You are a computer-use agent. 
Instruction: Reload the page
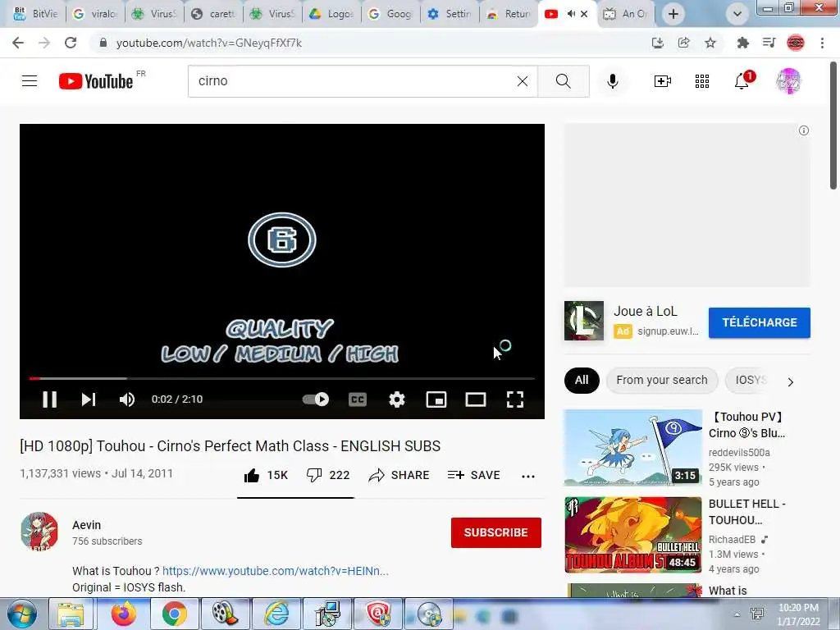71,43
